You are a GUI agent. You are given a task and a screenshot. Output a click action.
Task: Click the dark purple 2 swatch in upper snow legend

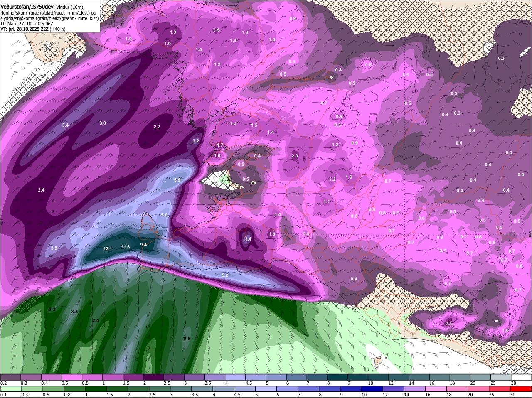pos(153,377)
